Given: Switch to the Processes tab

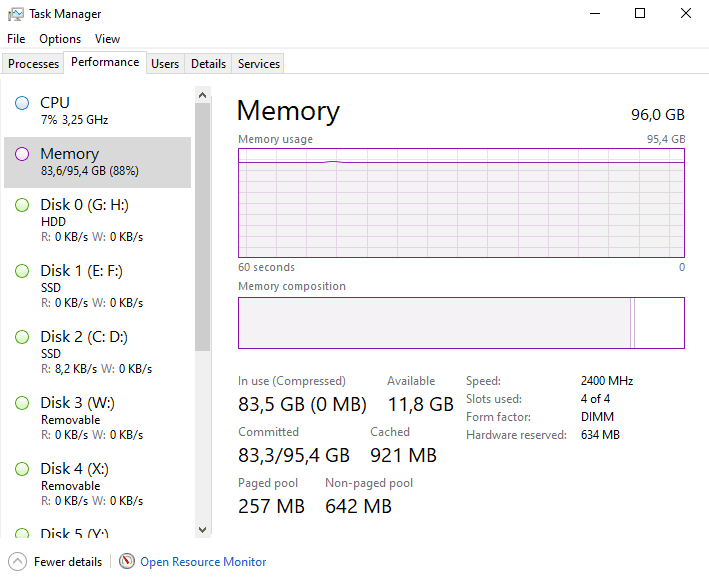Looking at the screenshot, I should (x=33, y=64).
